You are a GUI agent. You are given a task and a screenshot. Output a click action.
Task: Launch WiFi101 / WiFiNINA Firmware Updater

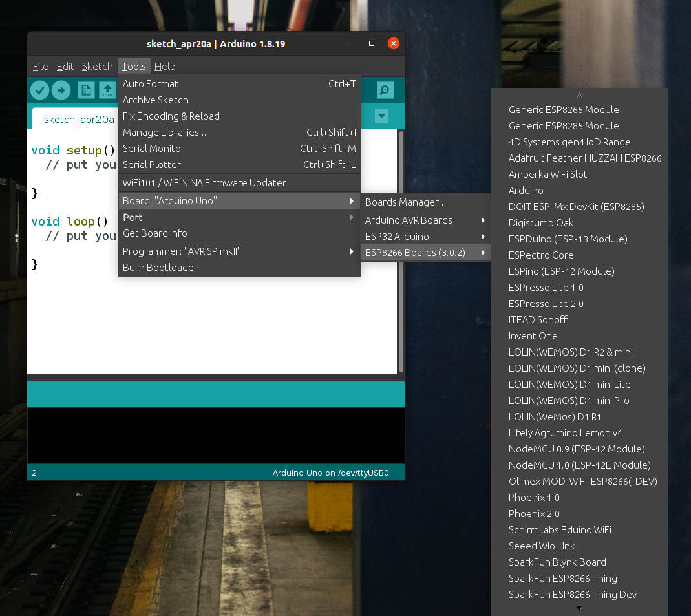coord(239,183)
